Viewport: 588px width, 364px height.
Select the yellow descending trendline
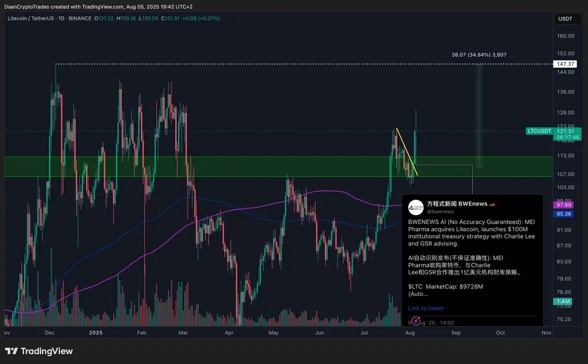(407, 152)
